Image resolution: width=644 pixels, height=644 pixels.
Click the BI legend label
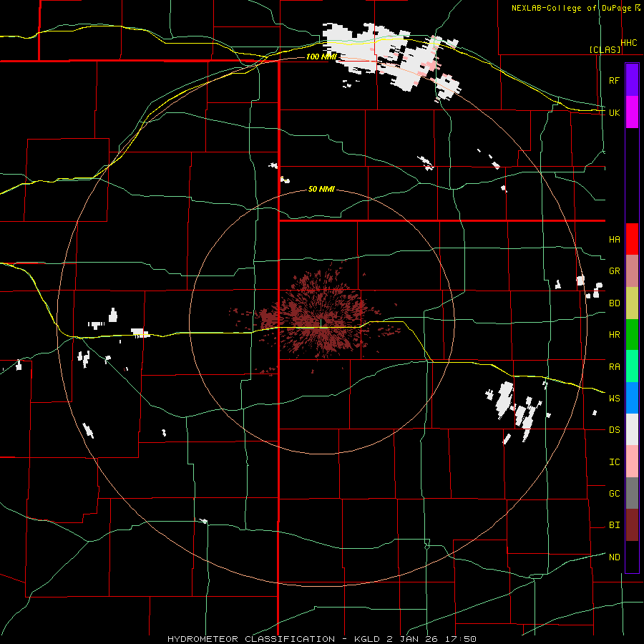(x=614, y=525)
